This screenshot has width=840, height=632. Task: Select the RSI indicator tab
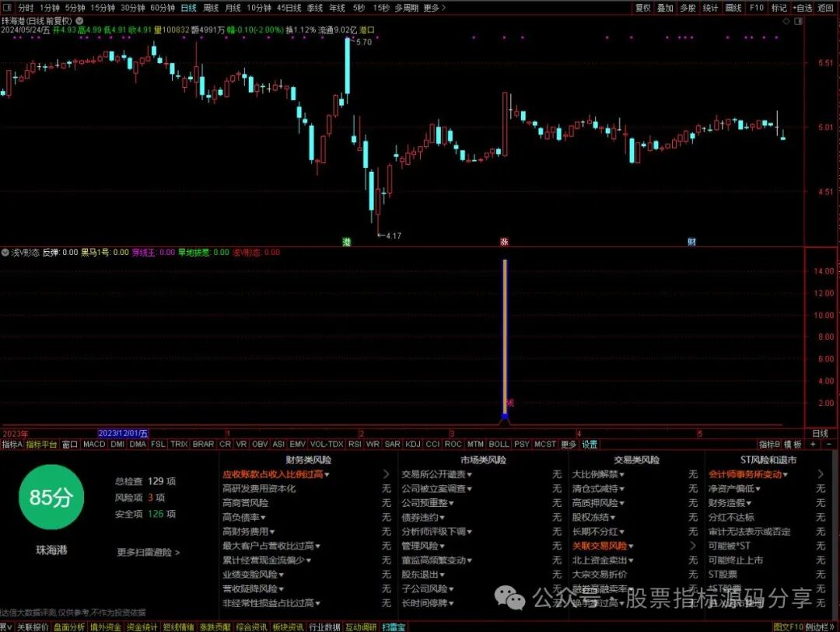click(354, 444)
